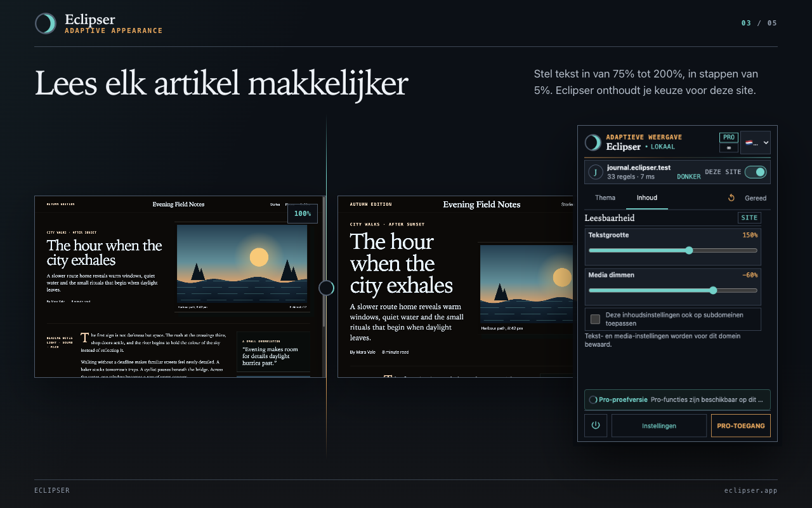Open the Dutch flag language dropdown

click(x=756, y=143)
